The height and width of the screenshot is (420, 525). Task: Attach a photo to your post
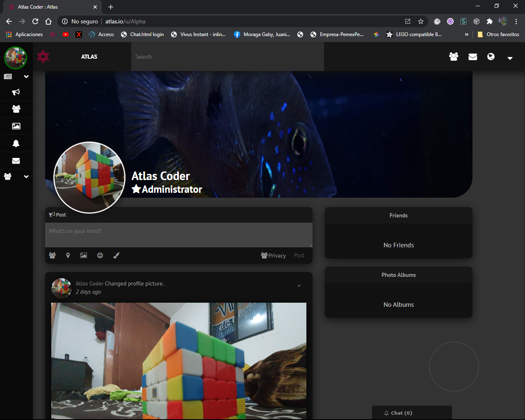pos(84,255)
